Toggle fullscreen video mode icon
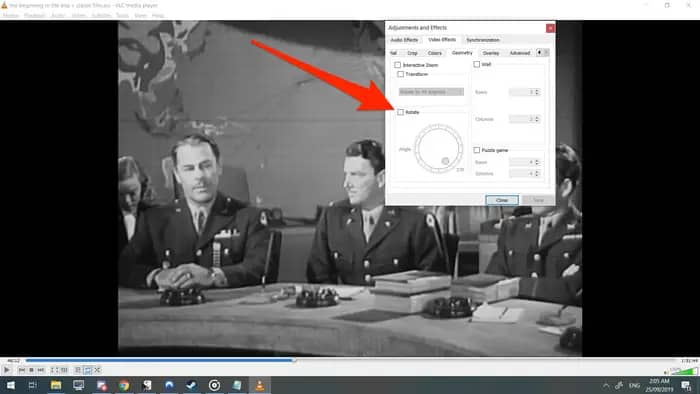The width and height of the screenshot is (700, 394). click(55, 370)
